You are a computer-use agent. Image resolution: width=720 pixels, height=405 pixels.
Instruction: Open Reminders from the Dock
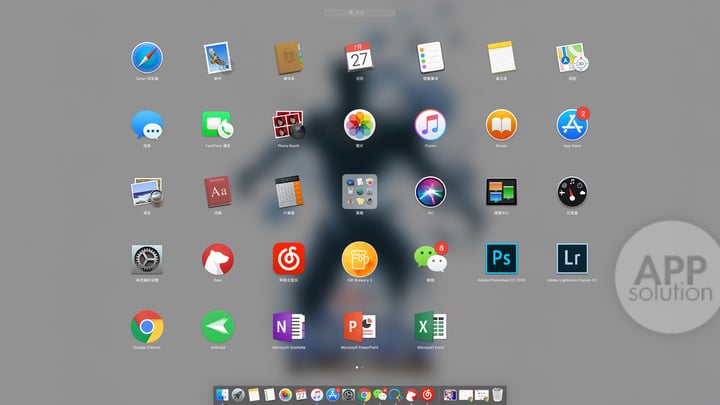click(270, 394)
